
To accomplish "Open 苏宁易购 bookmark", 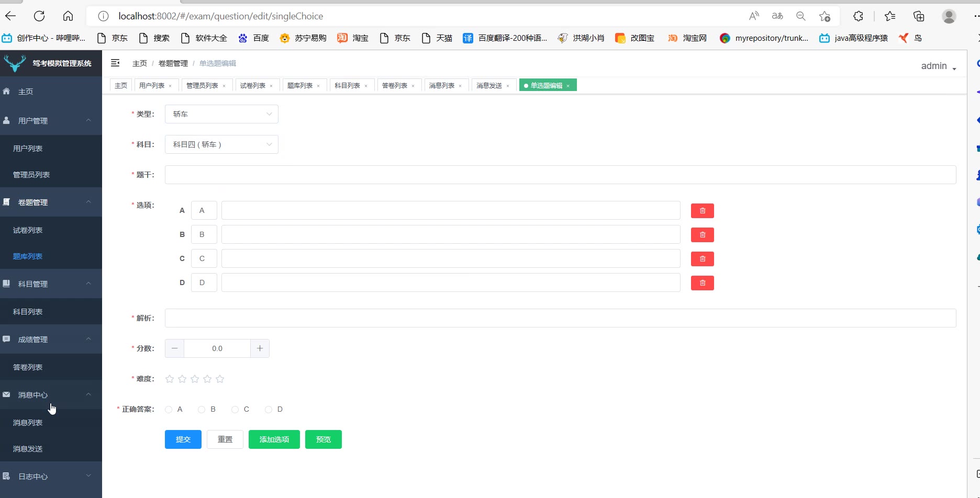I will coord(303,38).
